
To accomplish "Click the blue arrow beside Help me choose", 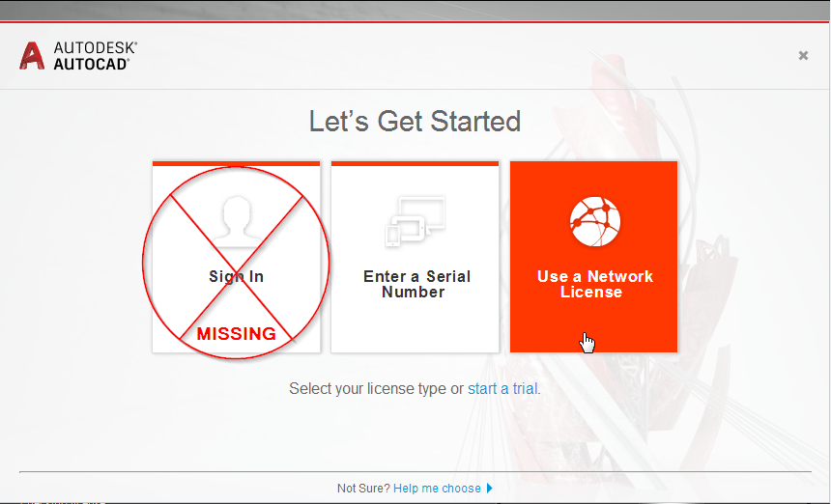I will click(489, 489).
